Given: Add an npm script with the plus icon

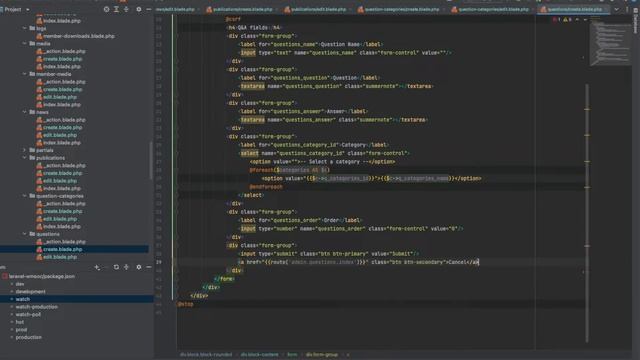Looking at the screenshot, I should point(97,267).
